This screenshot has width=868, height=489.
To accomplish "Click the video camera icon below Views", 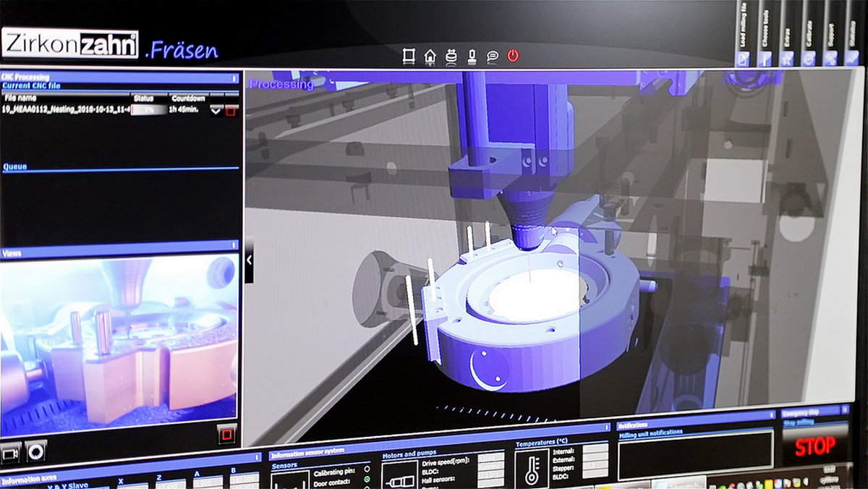I will tap(11, 453).
